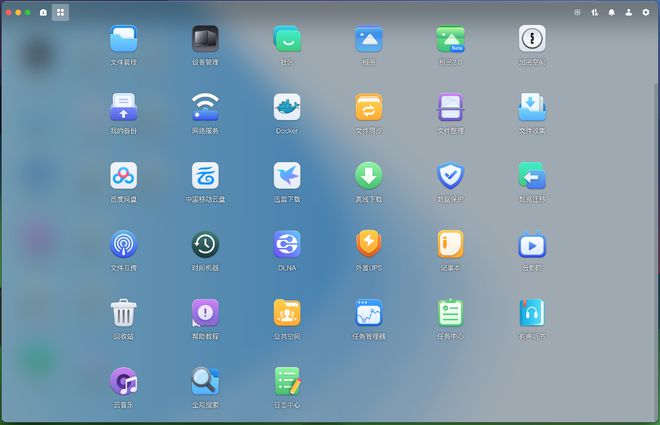Launch the DLNA media service
Screen dimensions: 660x425
287,245
